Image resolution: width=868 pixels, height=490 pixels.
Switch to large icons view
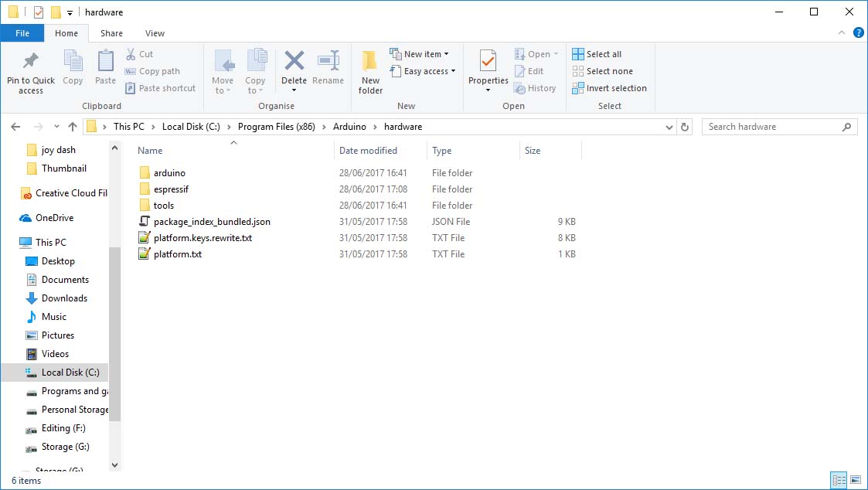point(856,480)
